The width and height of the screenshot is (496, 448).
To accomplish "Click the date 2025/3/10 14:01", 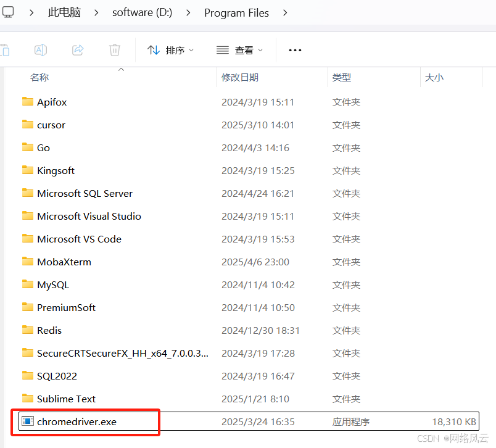I will point(258,125).
